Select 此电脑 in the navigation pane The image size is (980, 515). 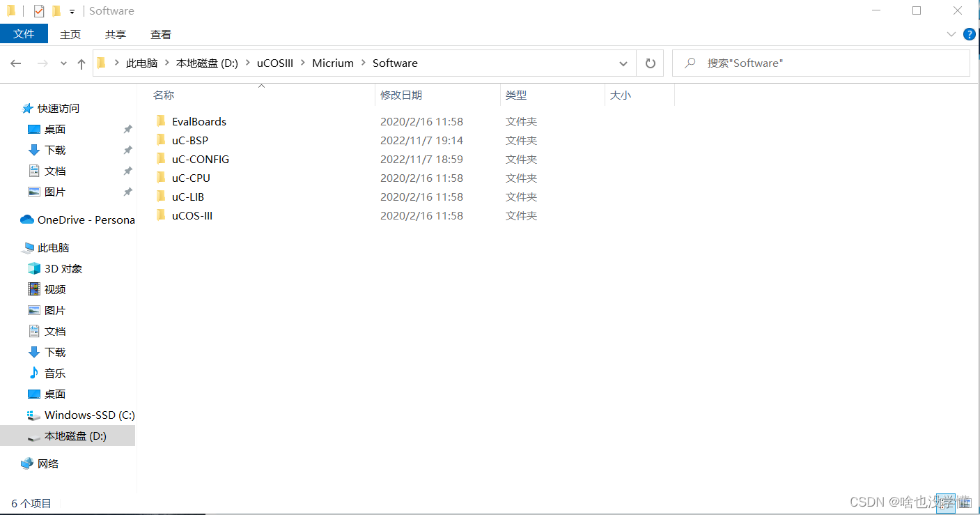click(x=54, y=247)
